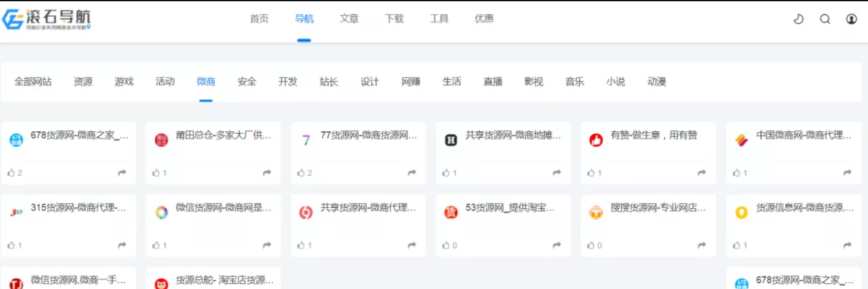Click the 有赞 red thumbs-up favicon
This screenshot has height=289, width=868.
click(x=596, y=140)
